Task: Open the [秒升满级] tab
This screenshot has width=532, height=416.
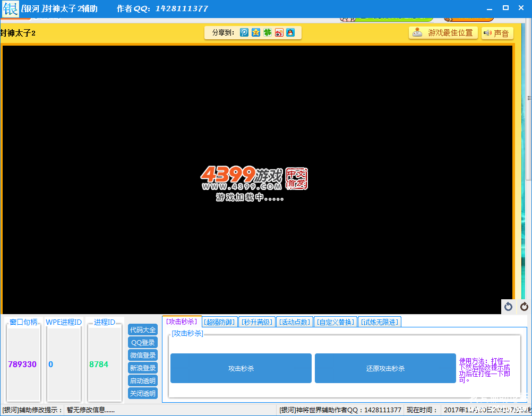Action: (257, 322)
